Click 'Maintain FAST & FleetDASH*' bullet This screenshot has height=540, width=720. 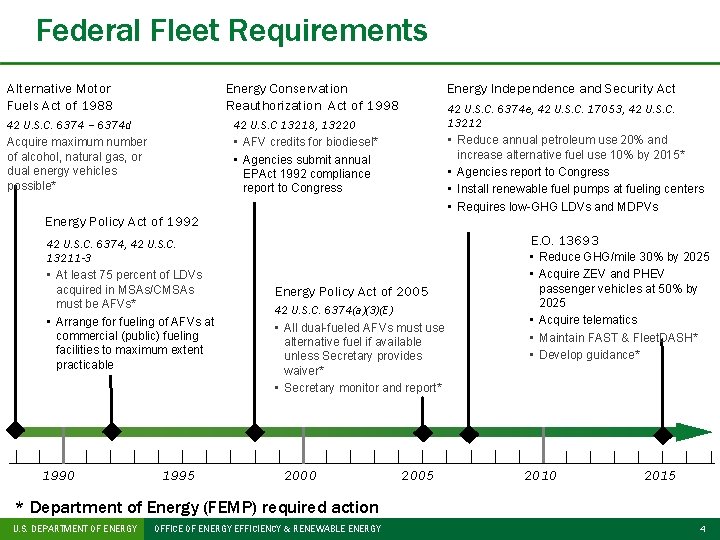pos(613,338)
